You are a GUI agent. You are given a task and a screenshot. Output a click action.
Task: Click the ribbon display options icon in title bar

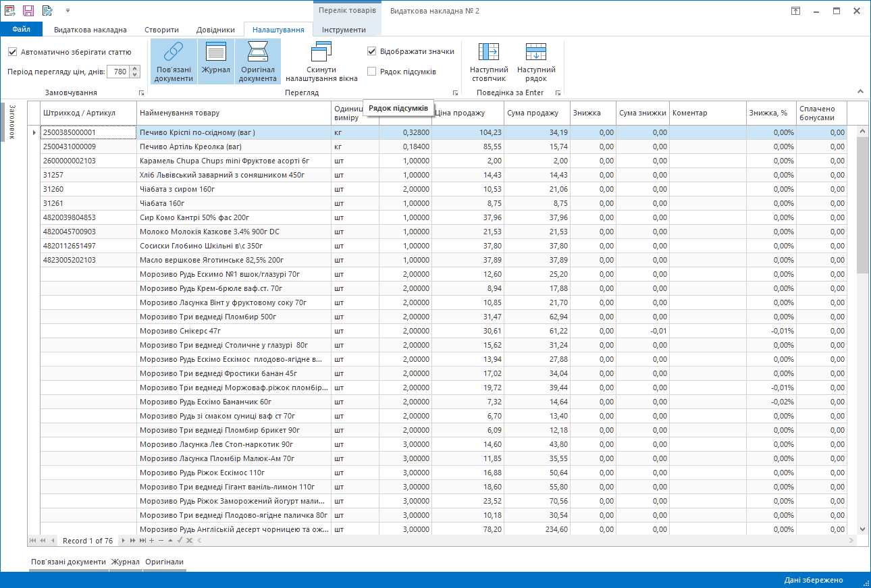click(x=796, y=11)
